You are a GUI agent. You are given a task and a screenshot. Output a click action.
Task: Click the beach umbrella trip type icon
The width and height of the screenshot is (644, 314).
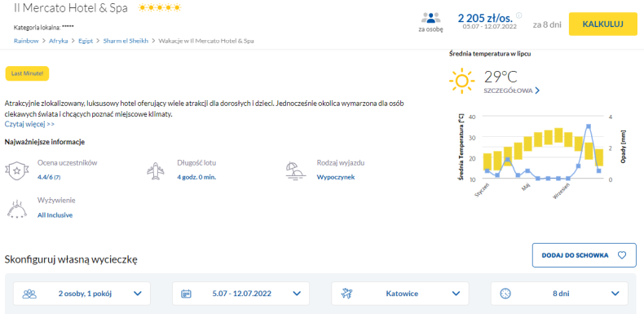pyautogui.click(x=296, y=170)
